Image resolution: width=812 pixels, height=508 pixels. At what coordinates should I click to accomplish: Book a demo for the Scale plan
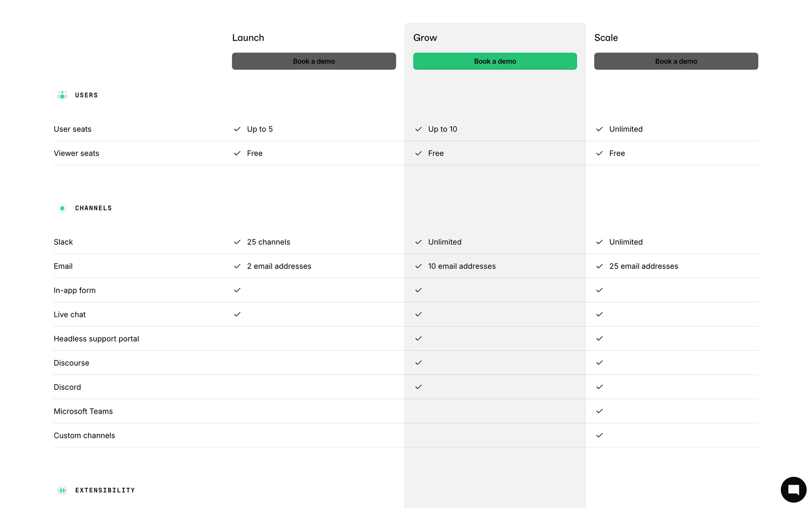(x=676, y=61)
